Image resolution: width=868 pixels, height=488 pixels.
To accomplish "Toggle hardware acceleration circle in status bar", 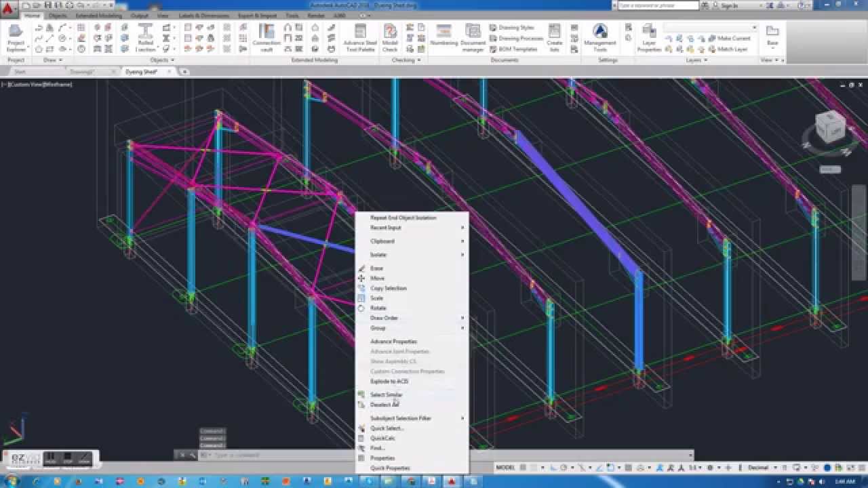I will [x=827, y=468].
